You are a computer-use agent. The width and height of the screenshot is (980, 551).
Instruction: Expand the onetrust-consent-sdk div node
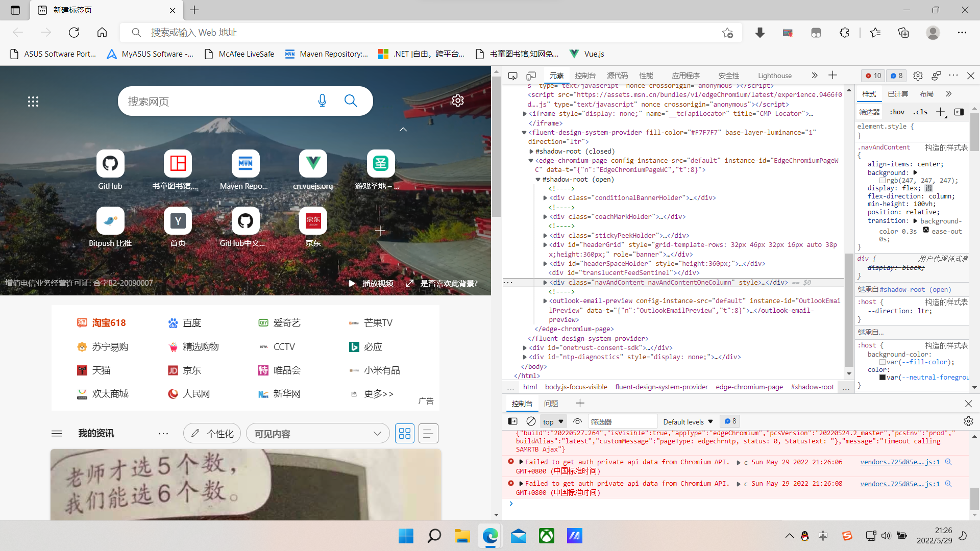(x=525, y=348)
